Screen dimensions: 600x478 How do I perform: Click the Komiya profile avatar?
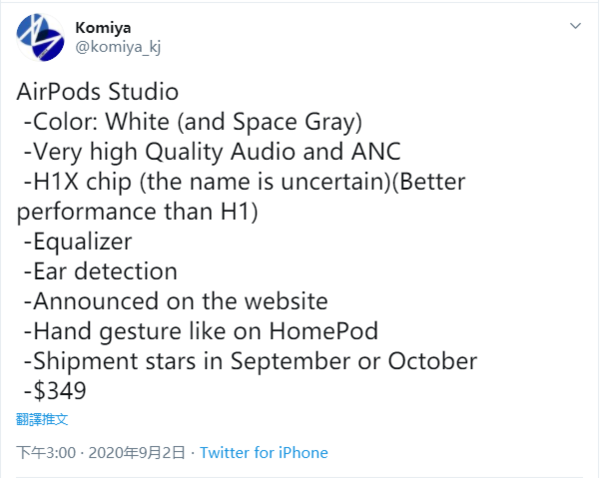pos(42,39)
